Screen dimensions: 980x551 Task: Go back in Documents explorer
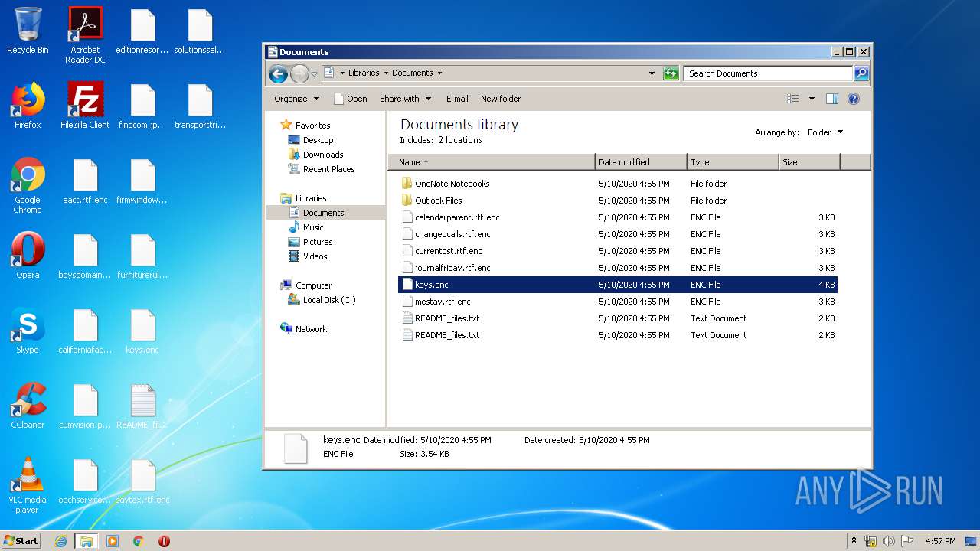coord(278,73)
